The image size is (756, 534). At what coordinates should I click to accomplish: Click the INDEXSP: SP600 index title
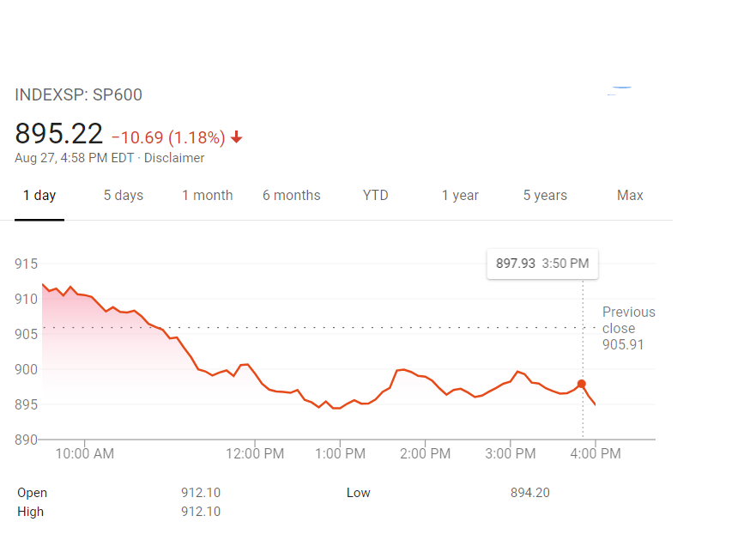tap(79, 95)
